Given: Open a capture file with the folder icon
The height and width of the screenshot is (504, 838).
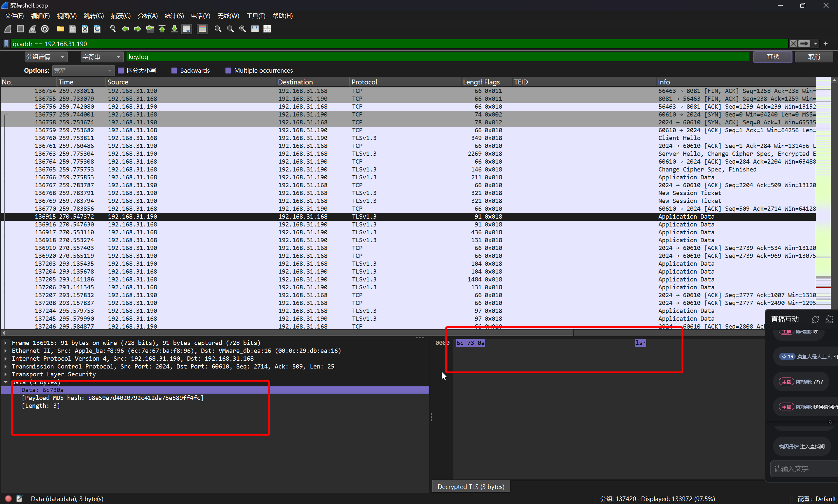Looking at the screenshot, I should pyautogui.click(x=61, y=29).
